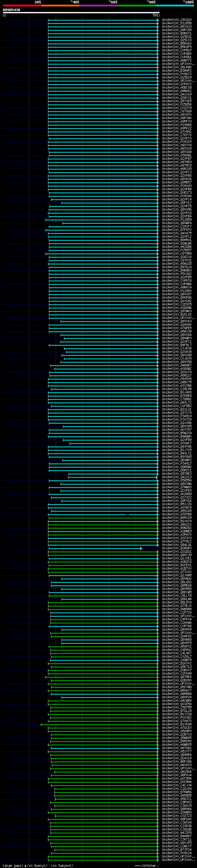Click hit UniRef100_C6TGQ9
The height and width of the screenshot is (868, 197).
(177, 111)
